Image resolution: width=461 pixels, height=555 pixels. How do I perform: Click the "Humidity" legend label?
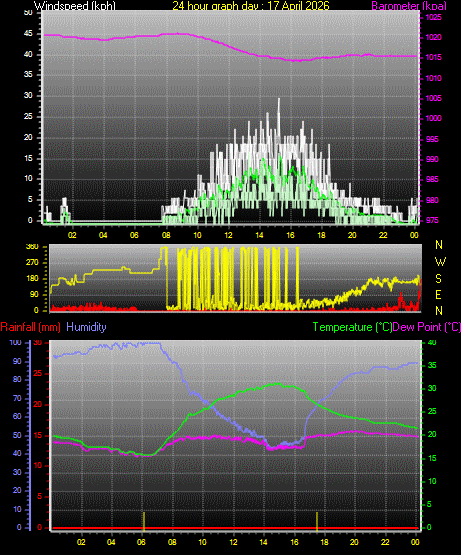point(86,327)
